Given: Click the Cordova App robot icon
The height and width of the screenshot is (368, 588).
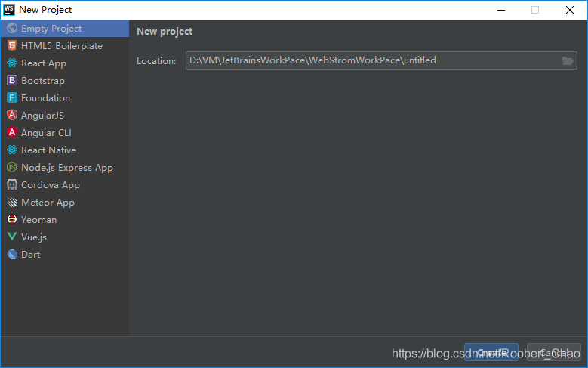Looking at the screenshot, I should pyautogui.click(x=12, y=184).
